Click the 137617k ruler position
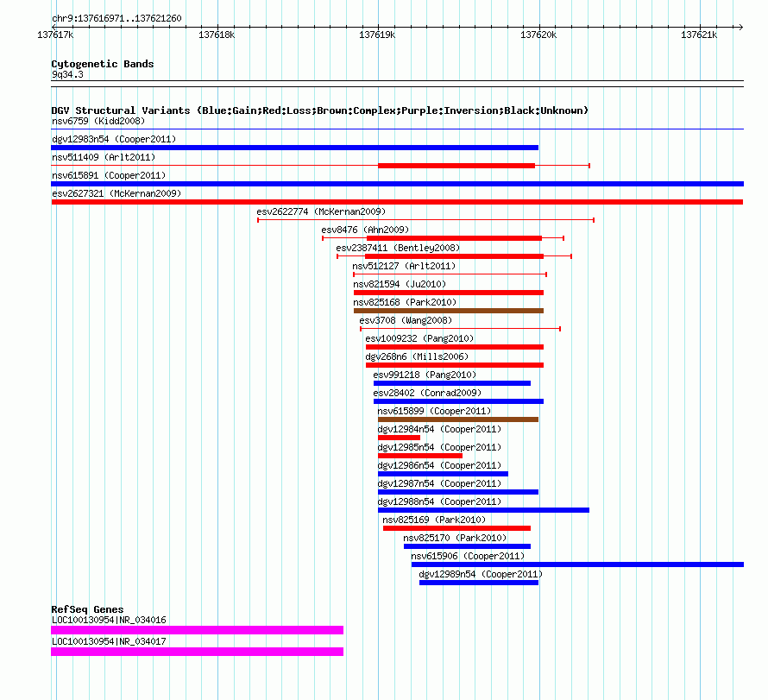 pyautogui.click(x=55, y=35)
